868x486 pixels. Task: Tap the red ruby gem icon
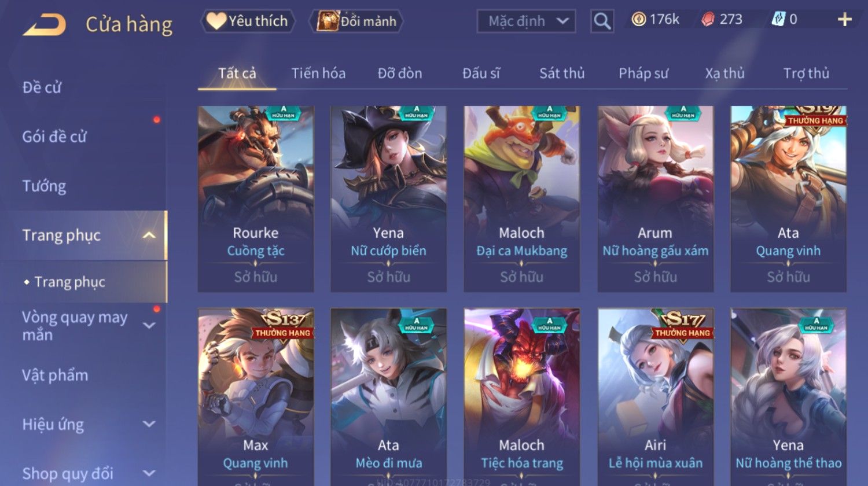coord(708,20)
